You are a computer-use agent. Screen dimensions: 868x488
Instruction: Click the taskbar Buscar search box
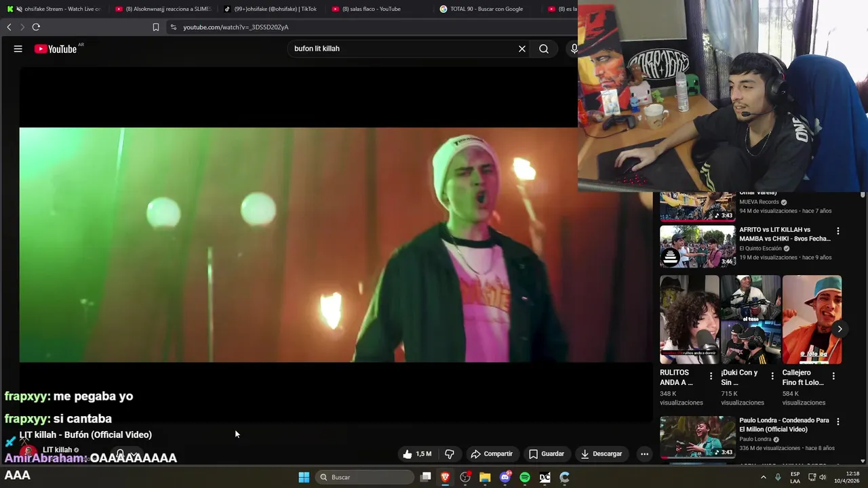point(366,477)
